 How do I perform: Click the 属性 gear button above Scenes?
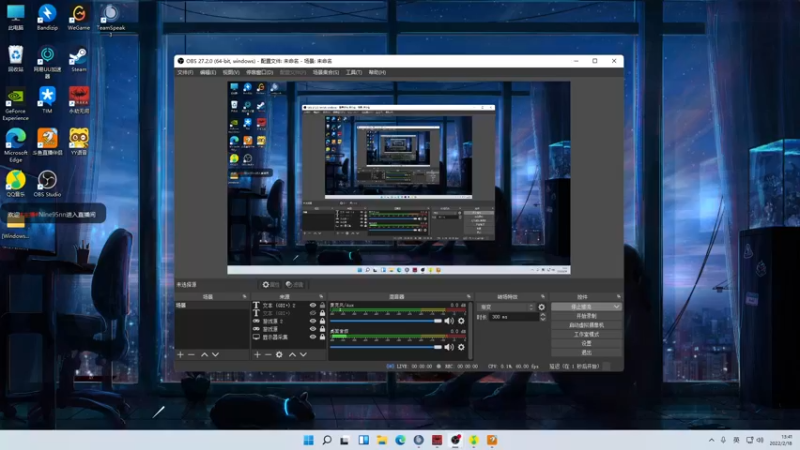[x=271, y=285]
